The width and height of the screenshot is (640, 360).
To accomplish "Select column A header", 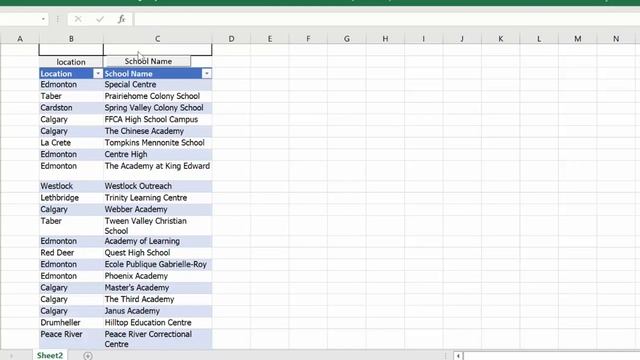I will 20,39.
